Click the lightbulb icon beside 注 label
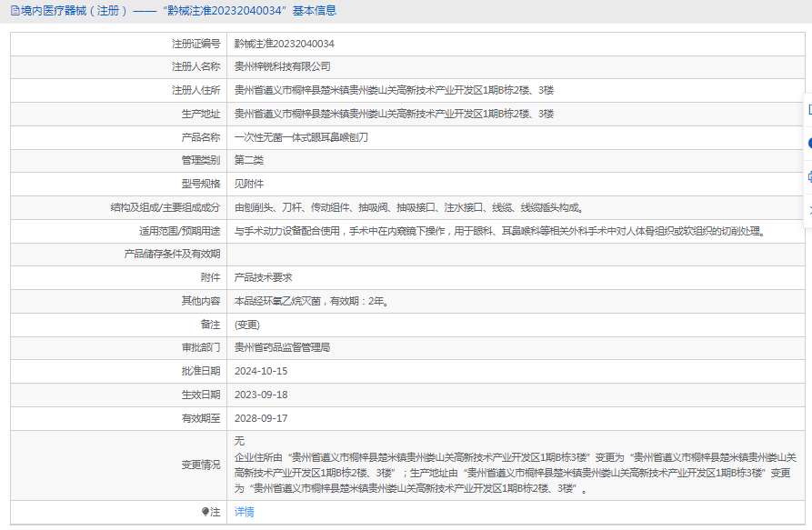The width and height of the screenshot is (812, 530). pyautogui.click(x=206, y=512)
